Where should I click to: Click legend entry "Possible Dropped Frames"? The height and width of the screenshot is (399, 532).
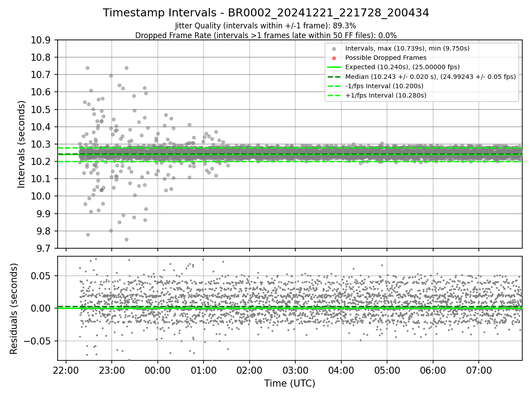pyautogui.click(x=386, y=58)
